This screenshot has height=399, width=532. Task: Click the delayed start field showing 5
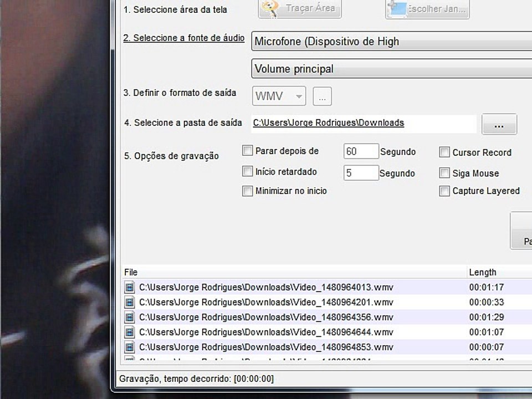pyautogui.click(x=361, y=173)
